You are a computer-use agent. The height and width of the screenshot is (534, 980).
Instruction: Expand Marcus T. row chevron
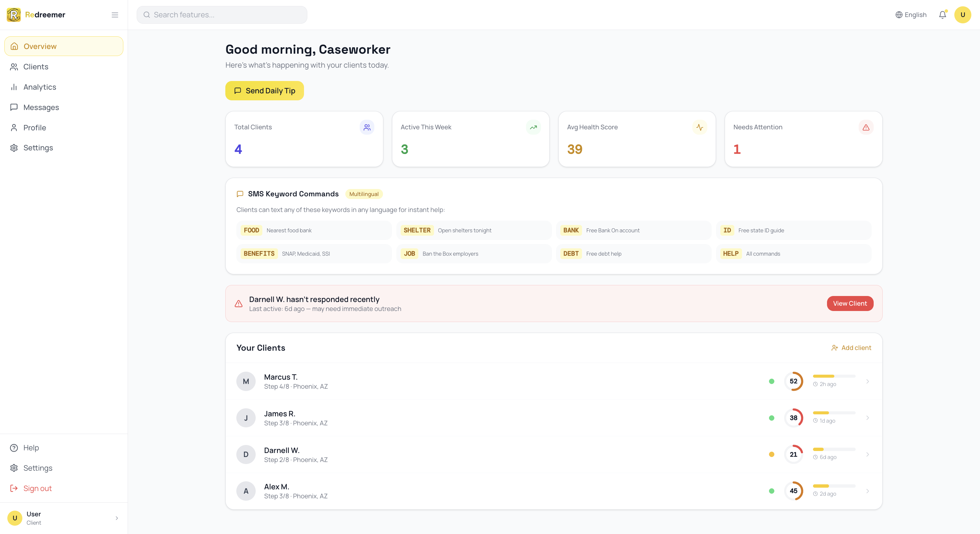(x=867, y=381)
